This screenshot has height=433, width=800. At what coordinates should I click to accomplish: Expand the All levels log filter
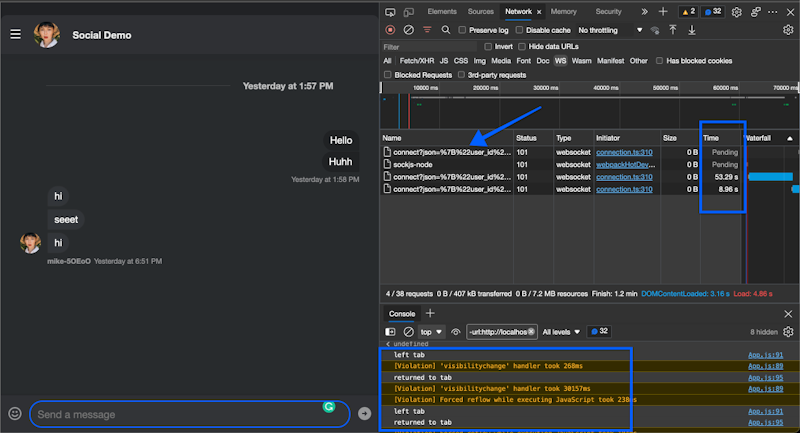(x=561, y=331)
